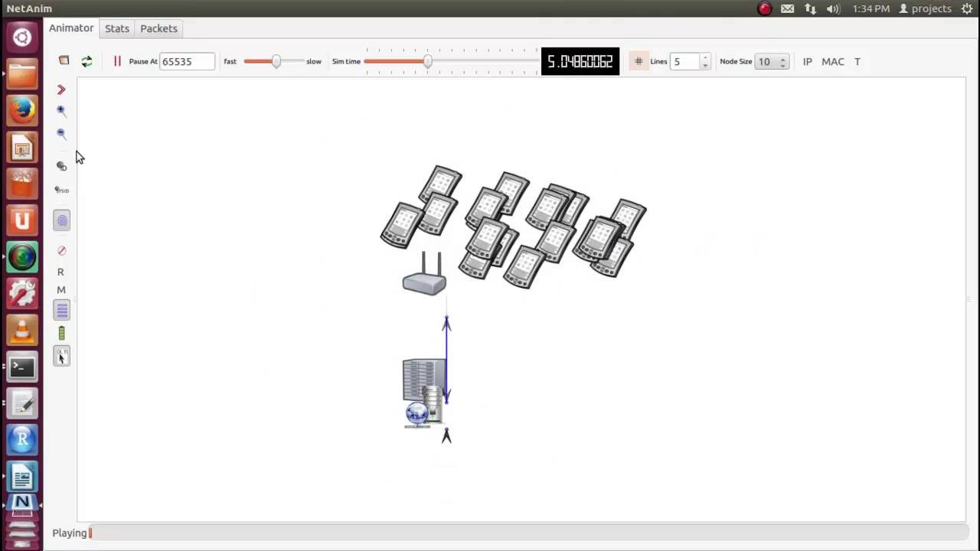Click the zoom in magnifier icon
This screenshot has width=980, height=551.
pos(61,111)
